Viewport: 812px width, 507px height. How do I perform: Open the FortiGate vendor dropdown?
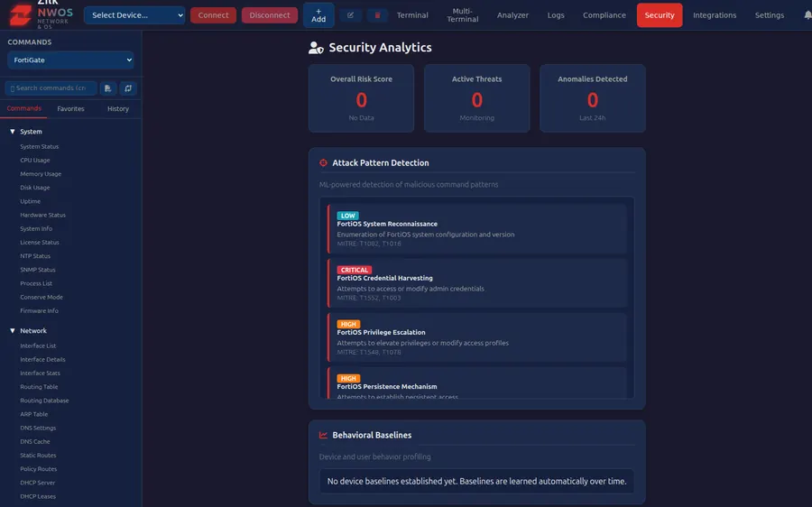(x=71, y=60)
